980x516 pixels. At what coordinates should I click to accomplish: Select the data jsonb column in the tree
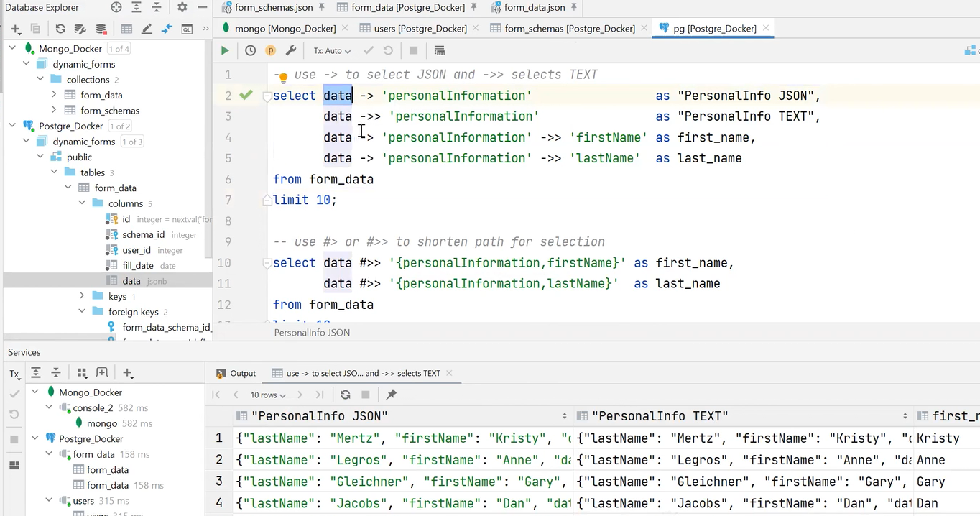pyautogui.click(x=135, y=280)
